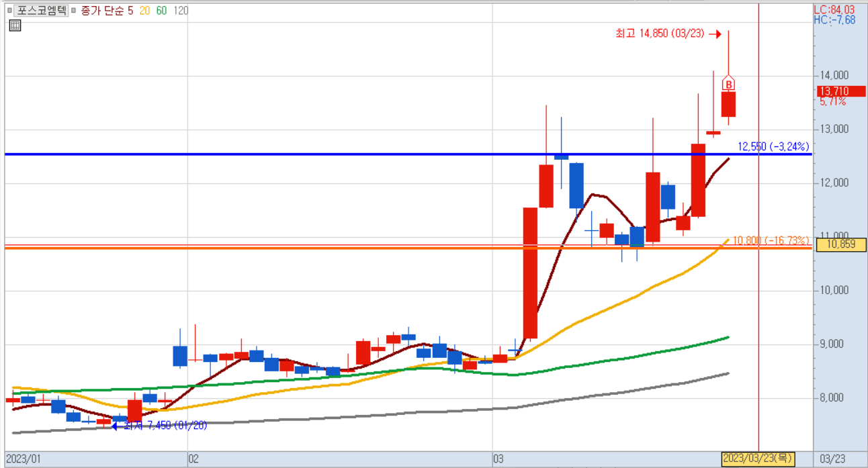Select the green 60 moving average label

162,11
